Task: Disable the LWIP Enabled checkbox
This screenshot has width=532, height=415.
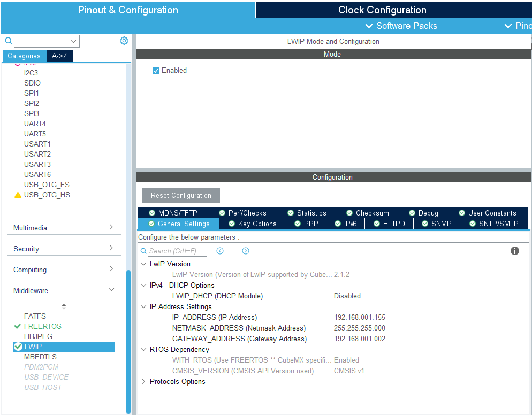Action: click(x=156, y=70)
